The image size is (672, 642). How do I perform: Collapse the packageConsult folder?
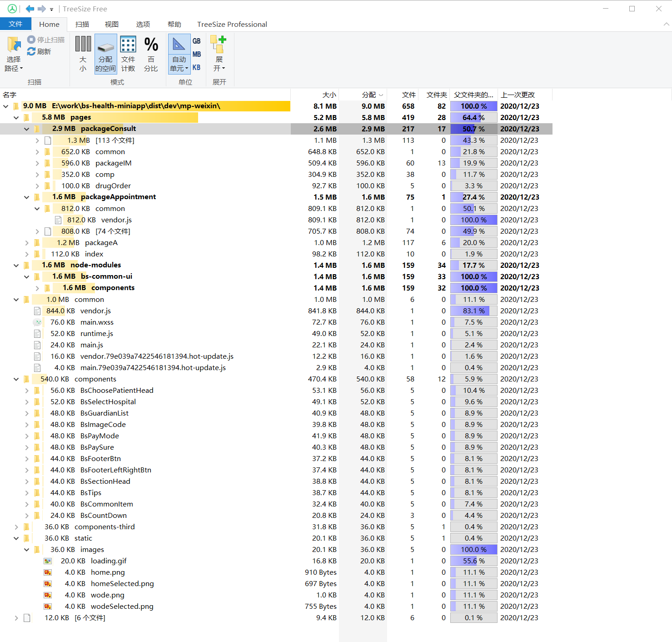coord(26,129)
